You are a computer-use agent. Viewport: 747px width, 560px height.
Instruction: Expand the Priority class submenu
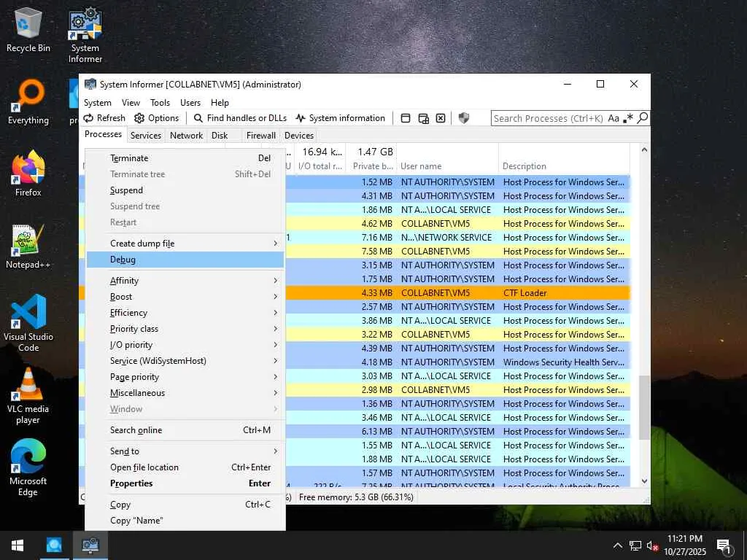[185, 329]
